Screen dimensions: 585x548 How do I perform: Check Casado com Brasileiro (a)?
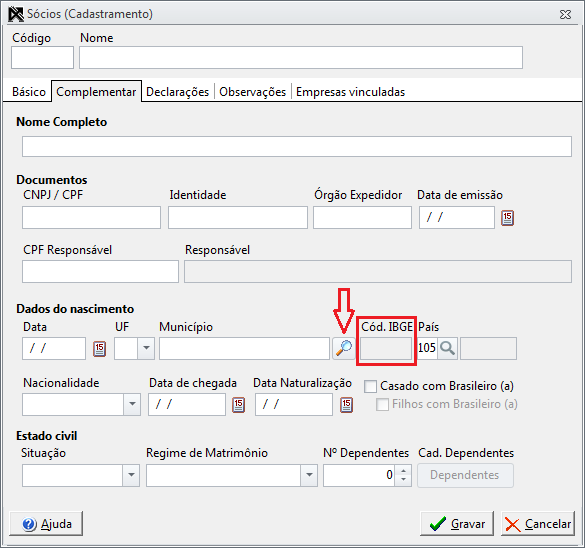tap(370, 386)
